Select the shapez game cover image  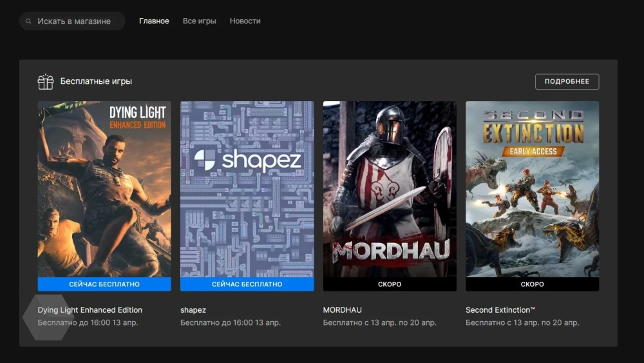pyautogui.click(x=247, y=189)
